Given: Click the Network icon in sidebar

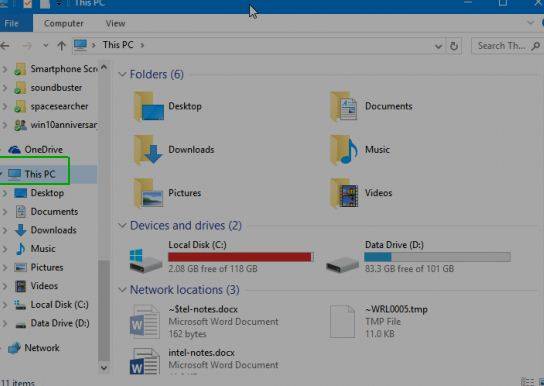Looking at the screenshot, I should click(x=14, y=348).
